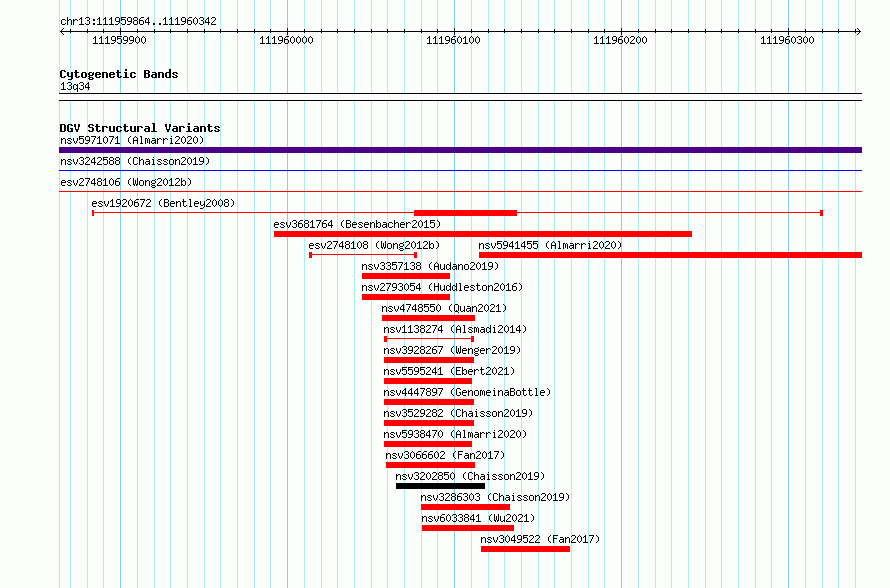890x588 pixels.
Task: Click the ruler's right end arrowhead
Action: [859, 32]
